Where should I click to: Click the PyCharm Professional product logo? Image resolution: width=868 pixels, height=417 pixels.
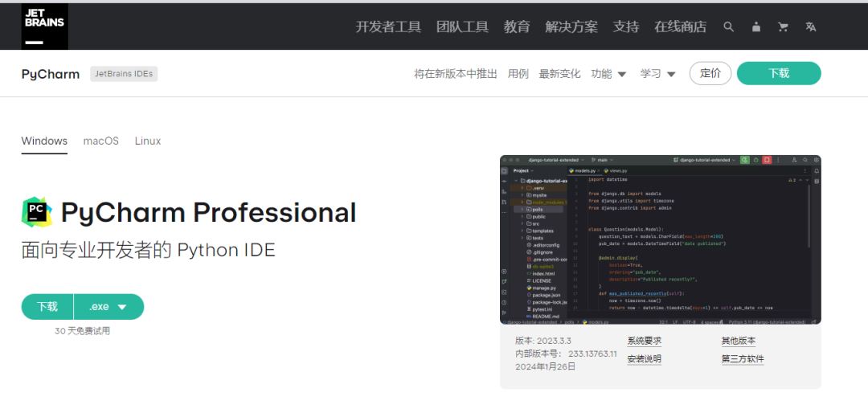[37, 211]
